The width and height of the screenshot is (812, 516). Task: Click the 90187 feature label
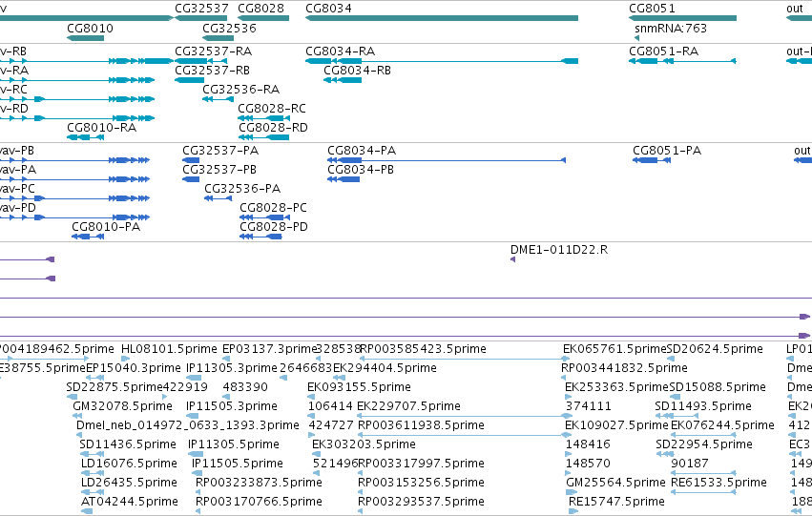(x=690, y=464)
